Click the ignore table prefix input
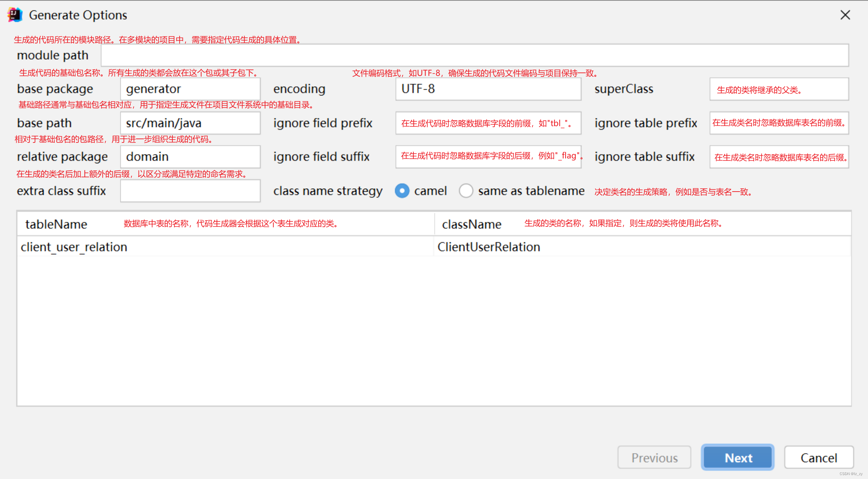The height and width of the screenshot is (479, 868). pyautogui.click(x=778, y=123)
